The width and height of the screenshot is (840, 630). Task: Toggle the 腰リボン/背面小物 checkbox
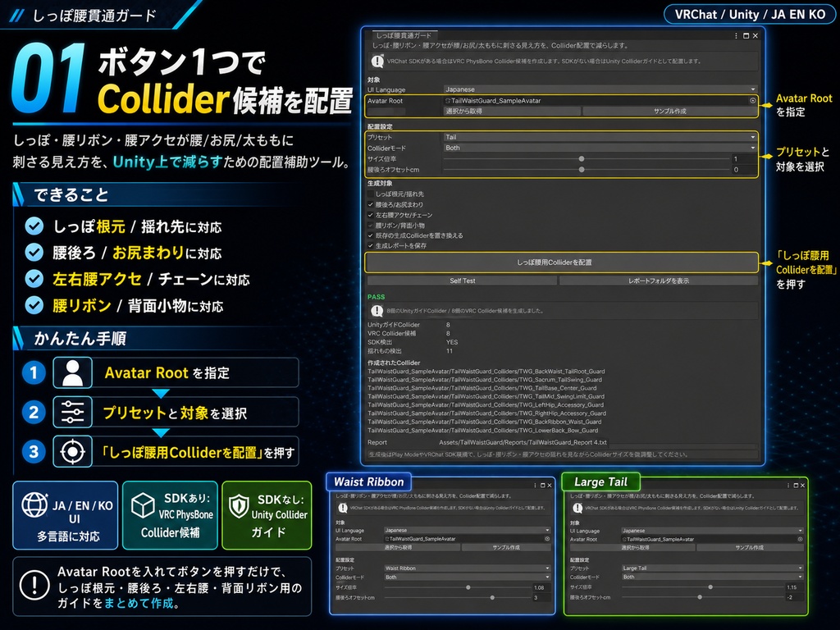tap(370, 226)
